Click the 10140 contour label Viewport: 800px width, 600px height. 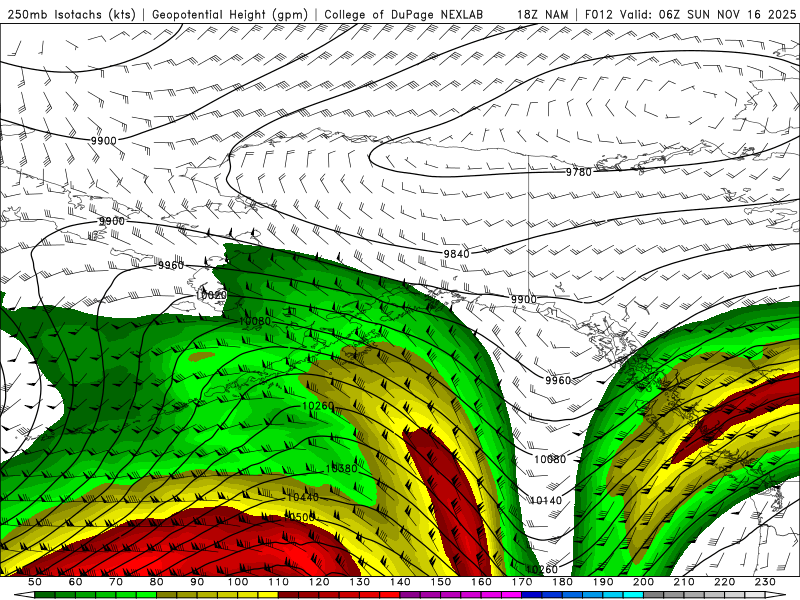pos(546,501)
